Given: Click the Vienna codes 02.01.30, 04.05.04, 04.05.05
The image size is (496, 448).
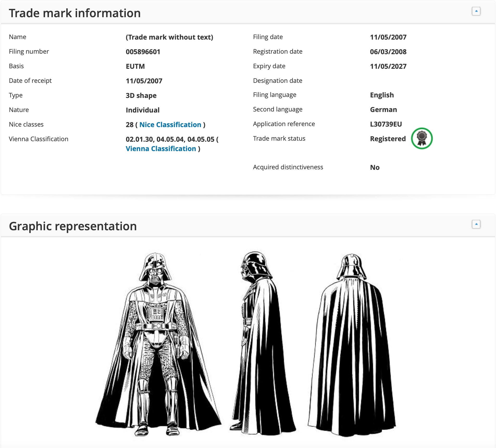Looking at the screenshot, I should coord(170,139).
